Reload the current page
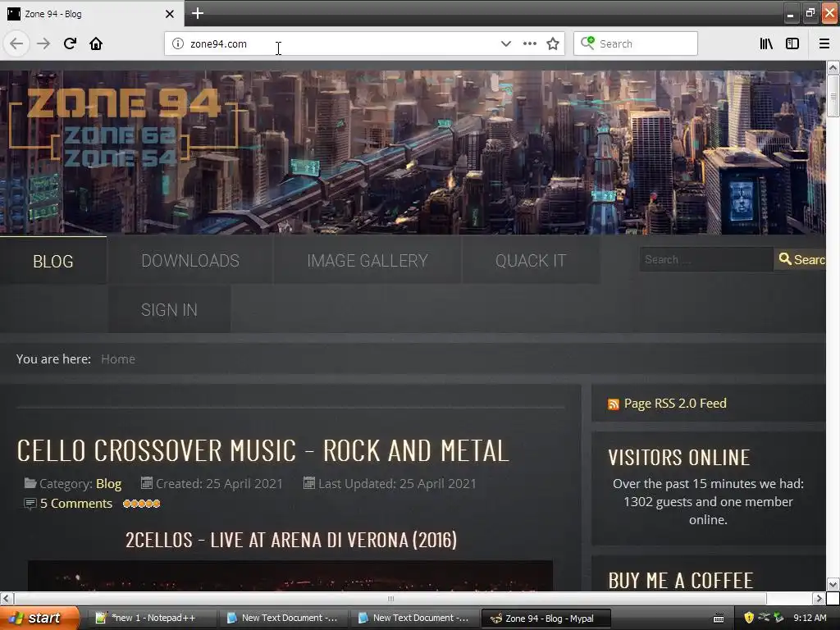The image size is (840, 630). pos(70,43)
